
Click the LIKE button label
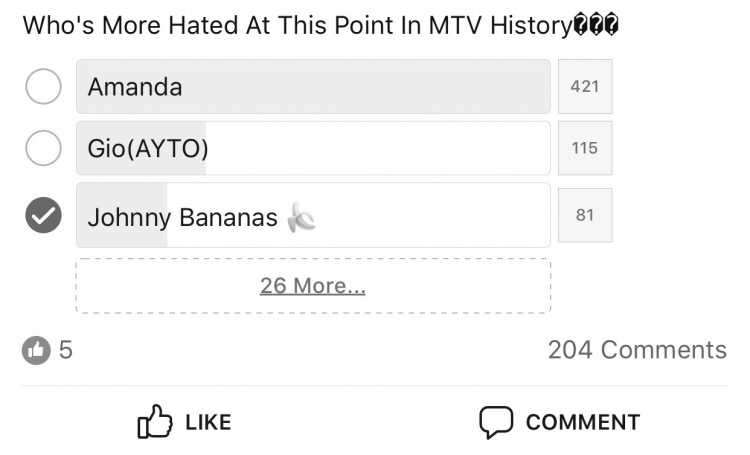coord(208,422)
